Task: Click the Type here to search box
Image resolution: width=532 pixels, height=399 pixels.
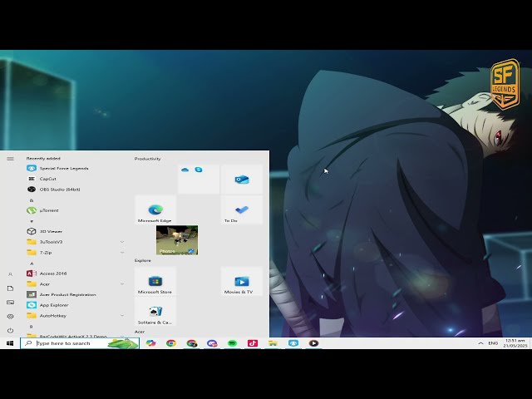Action: (80, 343)
